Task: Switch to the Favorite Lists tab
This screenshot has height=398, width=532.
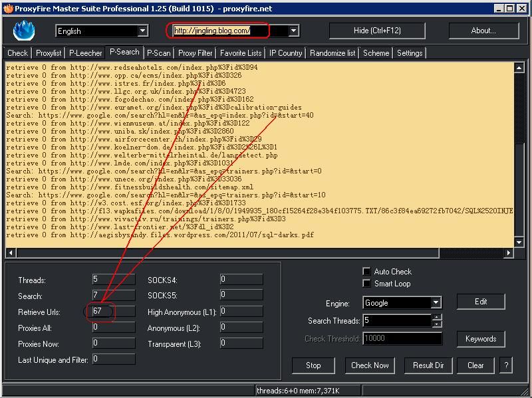Action: pos(241,53)
